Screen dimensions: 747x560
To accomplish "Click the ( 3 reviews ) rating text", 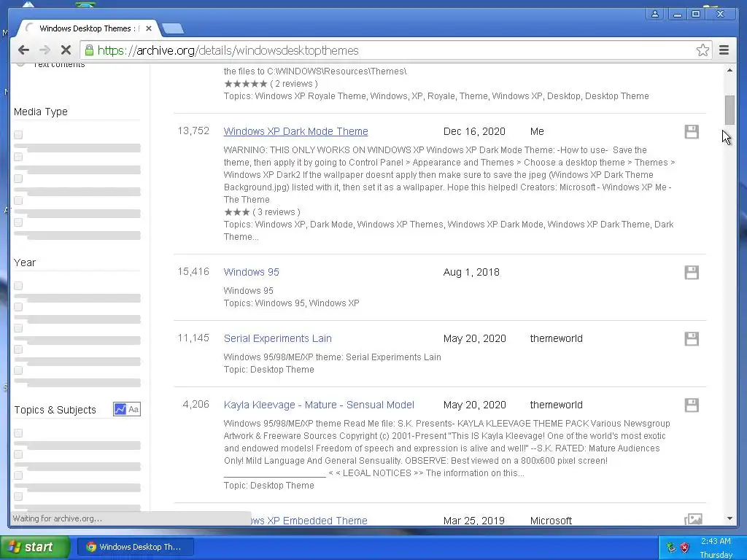I will point(276,212).
